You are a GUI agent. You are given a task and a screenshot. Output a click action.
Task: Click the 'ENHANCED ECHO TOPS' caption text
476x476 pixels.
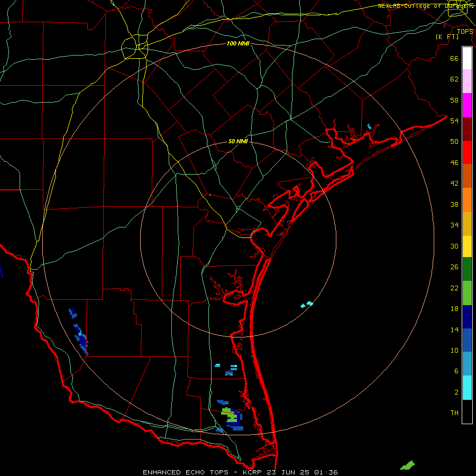coord(186,472)
